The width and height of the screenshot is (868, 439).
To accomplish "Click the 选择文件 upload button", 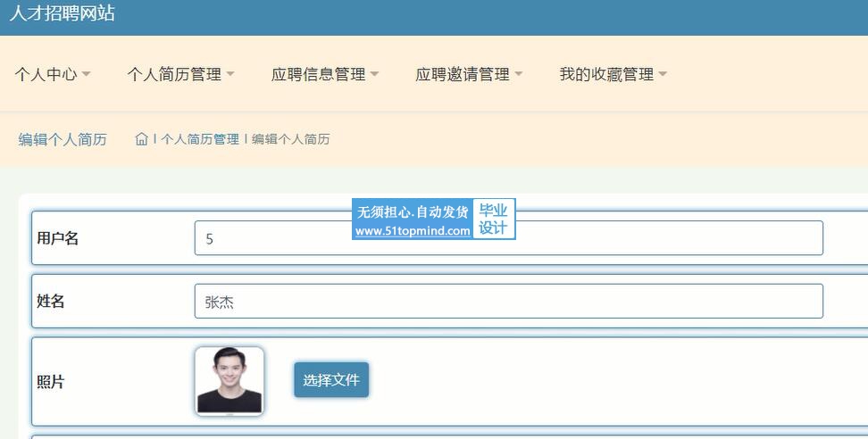I will [331, 380].
